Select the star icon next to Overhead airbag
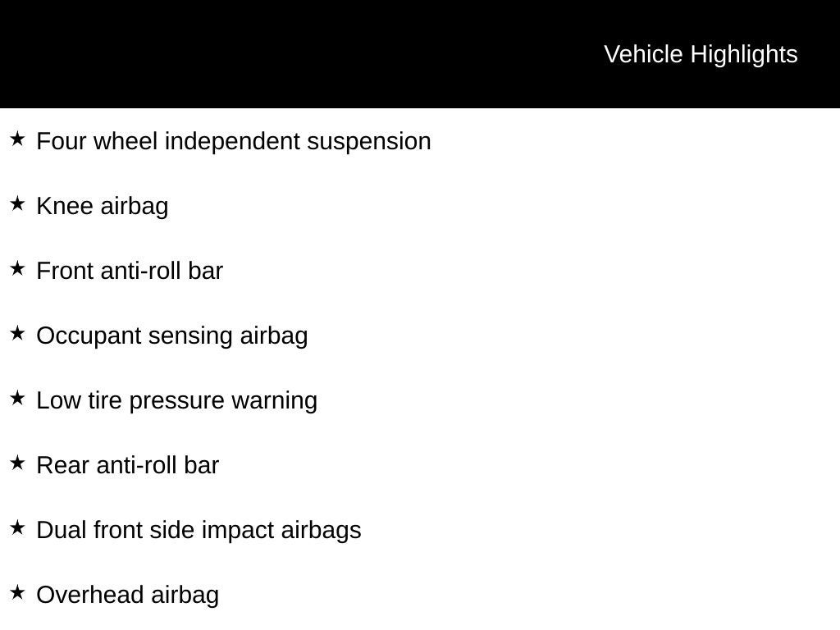 [17, 593]
